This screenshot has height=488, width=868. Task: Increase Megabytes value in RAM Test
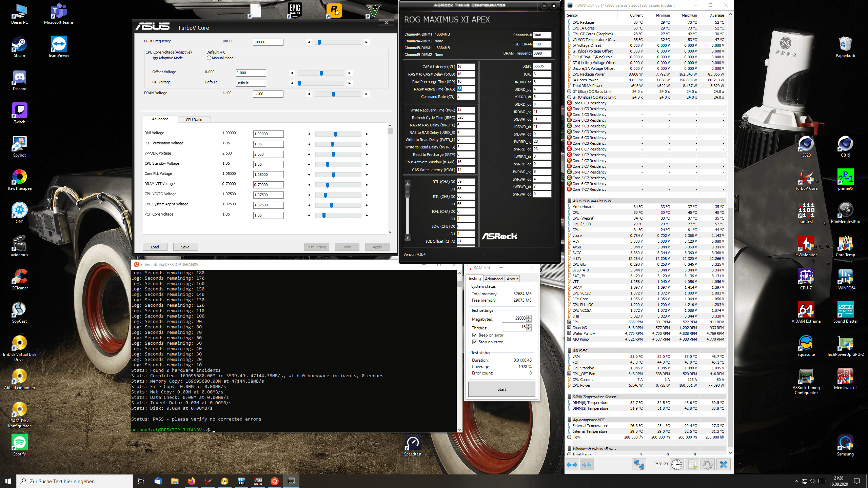(529, 317)
